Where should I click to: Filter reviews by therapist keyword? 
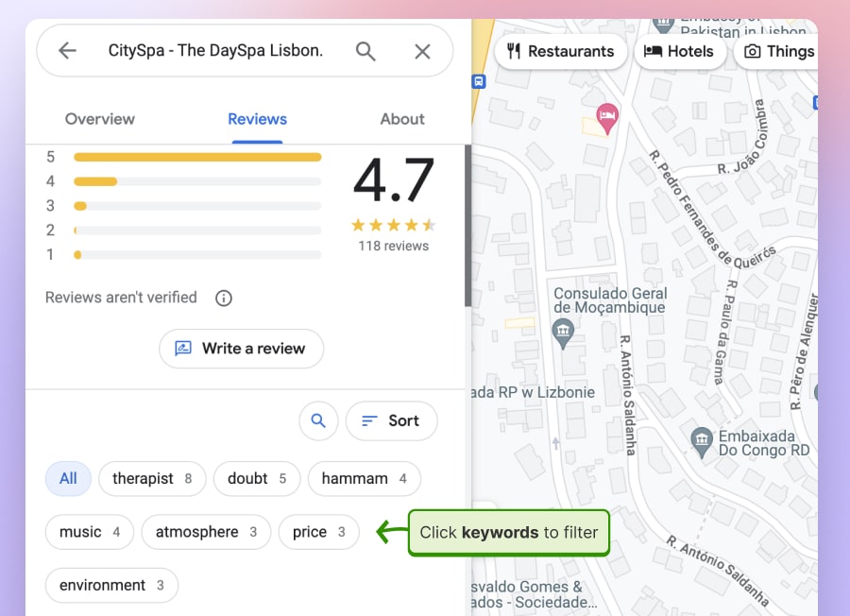(152, 479)
